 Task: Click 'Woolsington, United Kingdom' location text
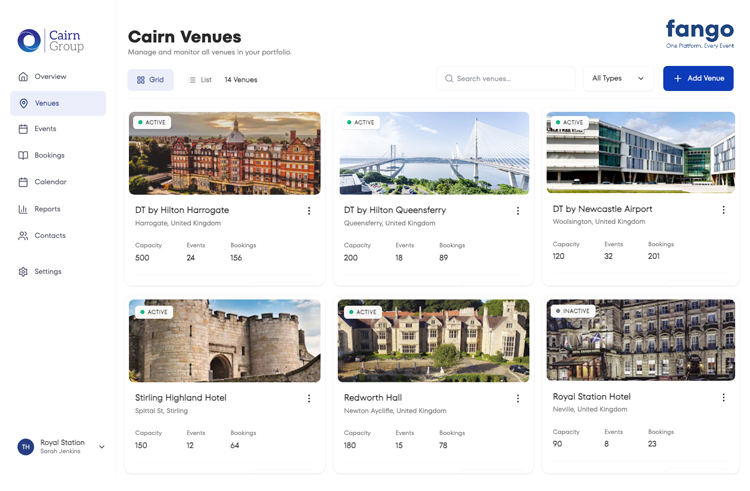[599, 222]
